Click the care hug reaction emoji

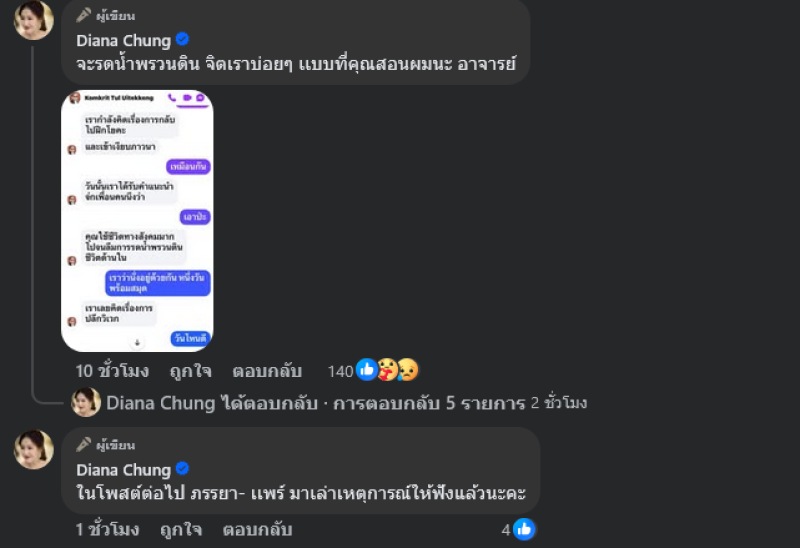tap(387, 369)
